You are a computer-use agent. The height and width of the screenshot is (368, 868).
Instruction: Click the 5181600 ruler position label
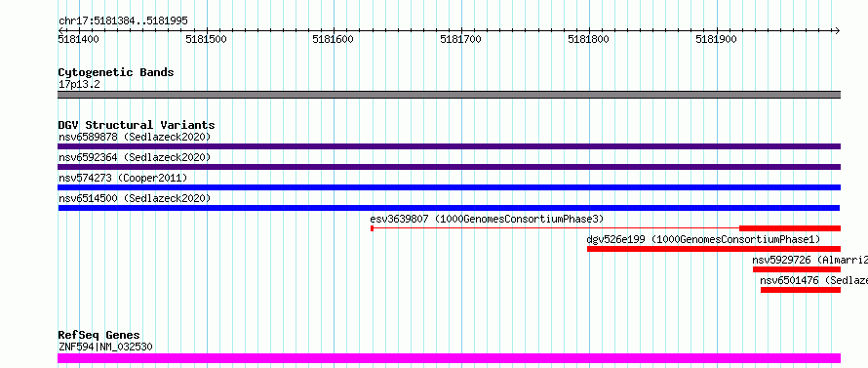click(334, 39)
